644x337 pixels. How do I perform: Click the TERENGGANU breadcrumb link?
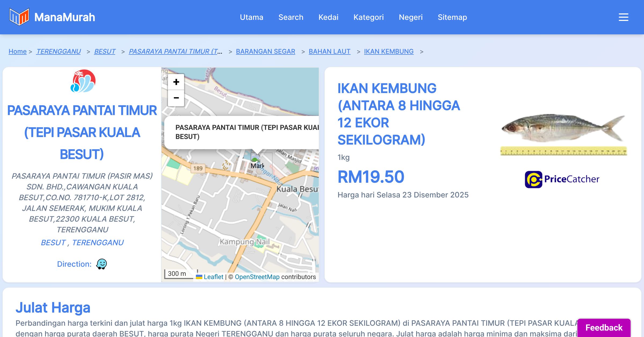pos(58,51)
